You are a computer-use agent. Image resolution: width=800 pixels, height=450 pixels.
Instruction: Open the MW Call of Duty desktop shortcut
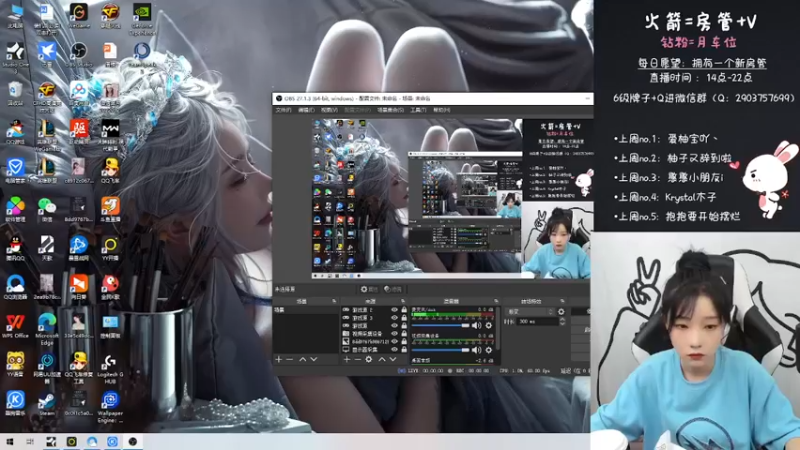coord(110,135)
